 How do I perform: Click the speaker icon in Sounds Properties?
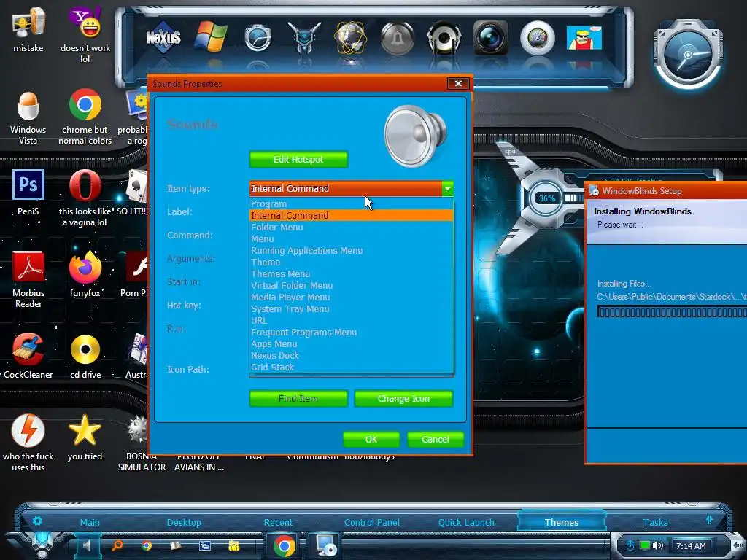tap(415, 136)
